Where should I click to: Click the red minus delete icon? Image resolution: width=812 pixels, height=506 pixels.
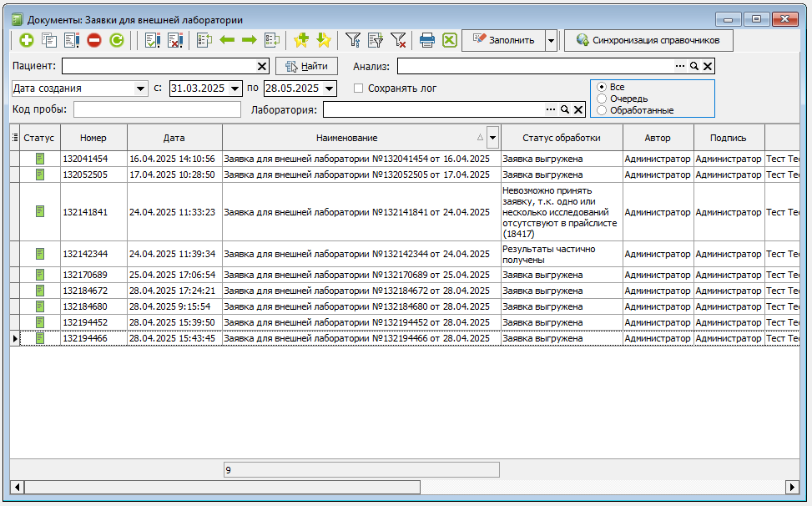94,40
